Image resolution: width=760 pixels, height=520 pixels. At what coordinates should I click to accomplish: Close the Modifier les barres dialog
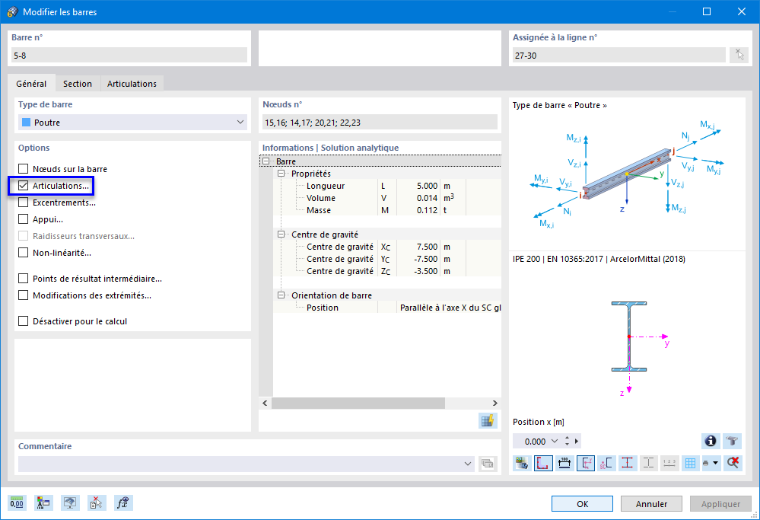tap(742, 12)
